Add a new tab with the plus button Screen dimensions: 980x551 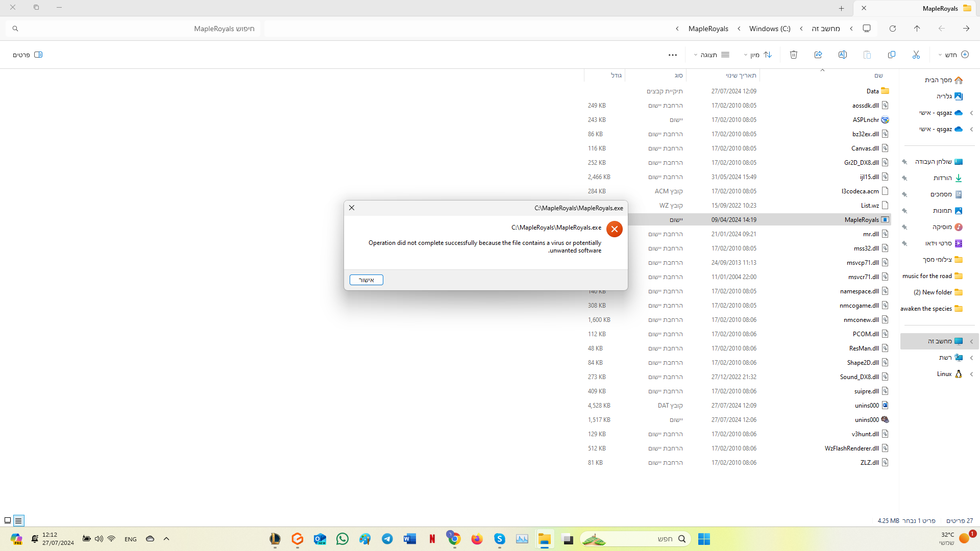(841, 8)
